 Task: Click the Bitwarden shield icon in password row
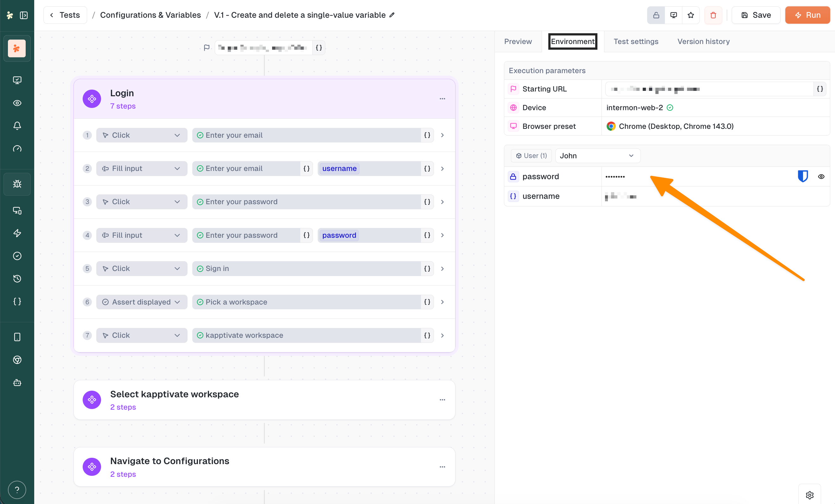803,176
